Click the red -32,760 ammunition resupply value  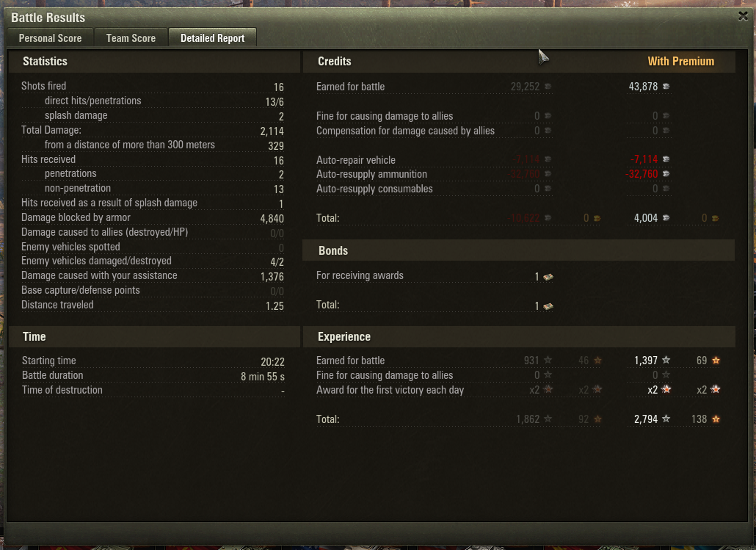pyautogui.click(x=641, y=174)
